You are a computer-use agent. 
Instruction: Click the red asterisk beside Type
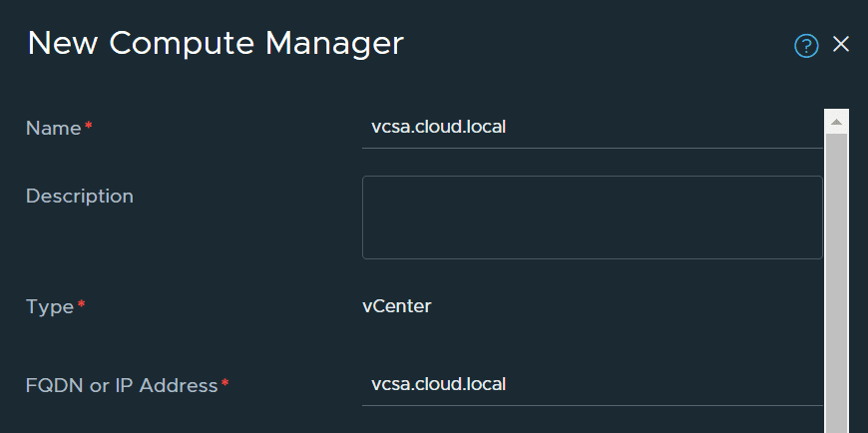pos(82,305)
